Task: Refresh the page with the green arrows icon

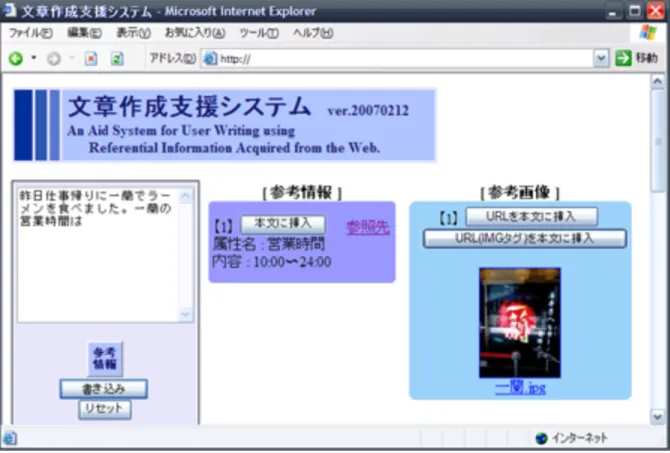Action: click(x=117, y=59)
